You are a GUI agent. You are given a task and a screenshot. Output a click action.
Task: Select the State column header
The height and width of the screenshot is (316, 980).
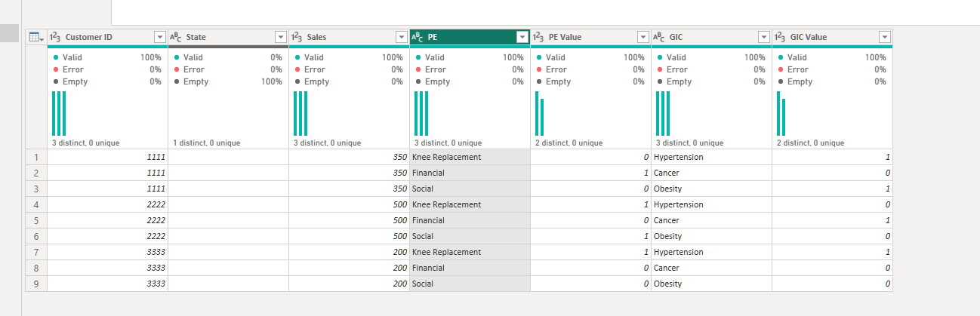click(228, 37)
